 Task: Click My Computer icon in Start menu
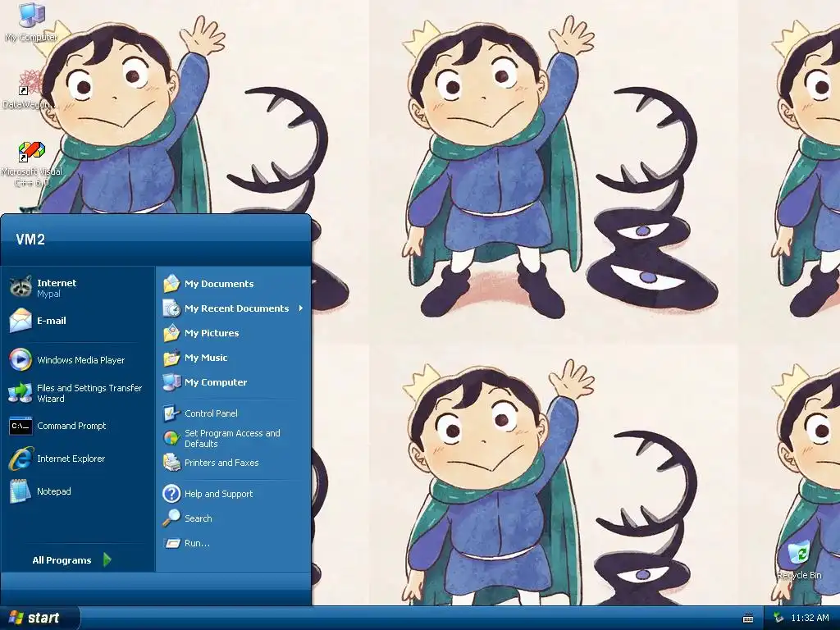coord(171,382)
